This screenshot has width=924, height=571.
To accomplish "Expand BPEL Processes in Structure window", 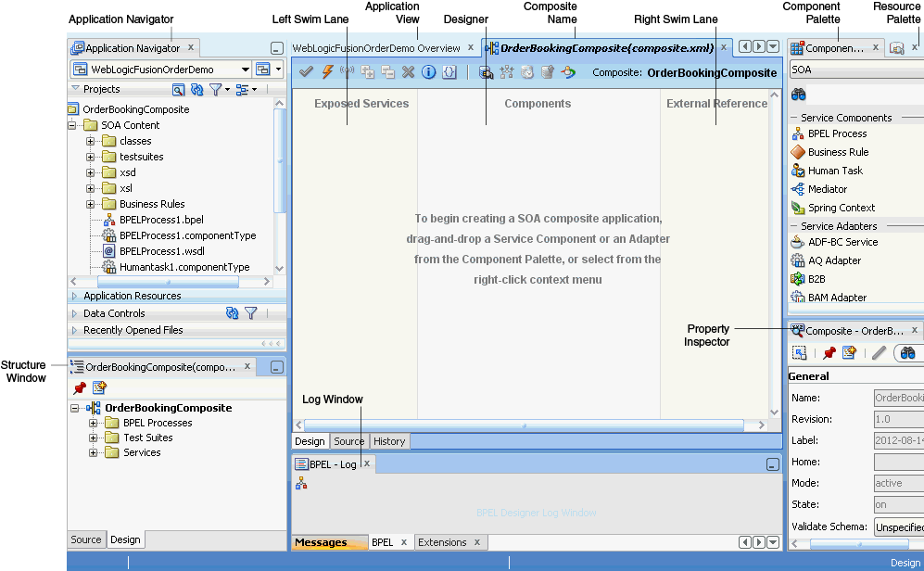I will coord(93,423).
